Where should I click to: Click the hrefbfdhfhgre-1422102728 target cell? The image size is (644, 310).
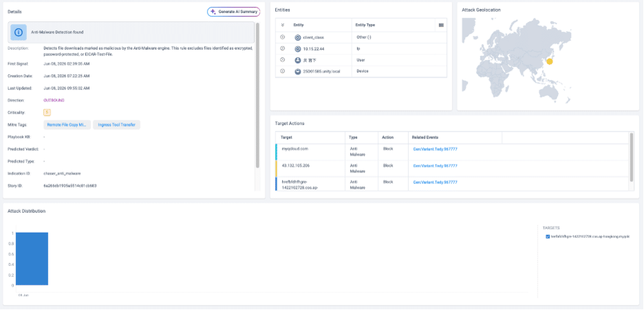(311, 184)
